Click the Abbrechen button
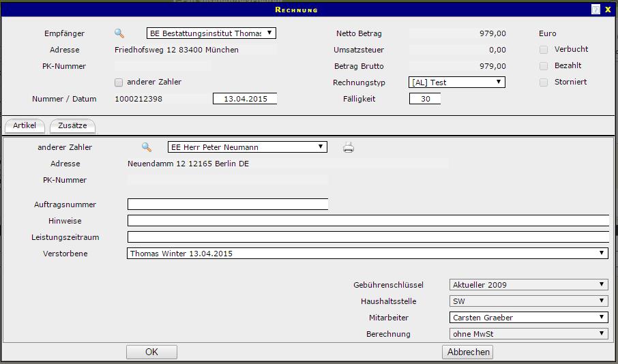The width and height of the screenshot is (618, 364). pos(467,352)
